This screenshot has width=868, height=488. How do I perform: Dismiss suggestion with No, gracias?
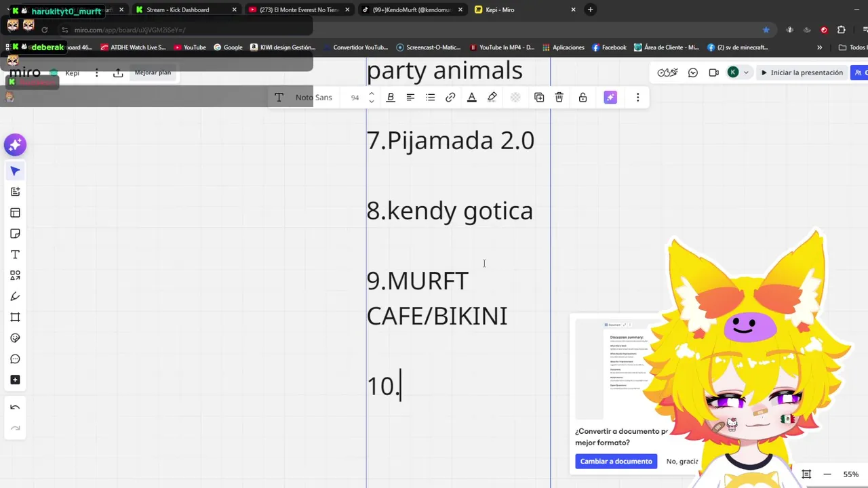[x=682, y=462]
